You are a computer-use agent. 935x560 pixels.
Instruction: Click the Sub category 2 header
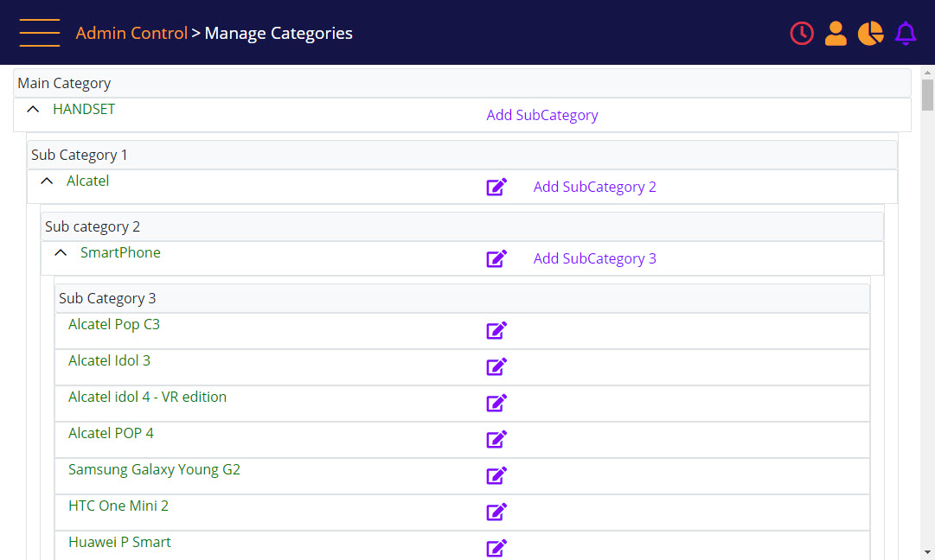(462, 227)
